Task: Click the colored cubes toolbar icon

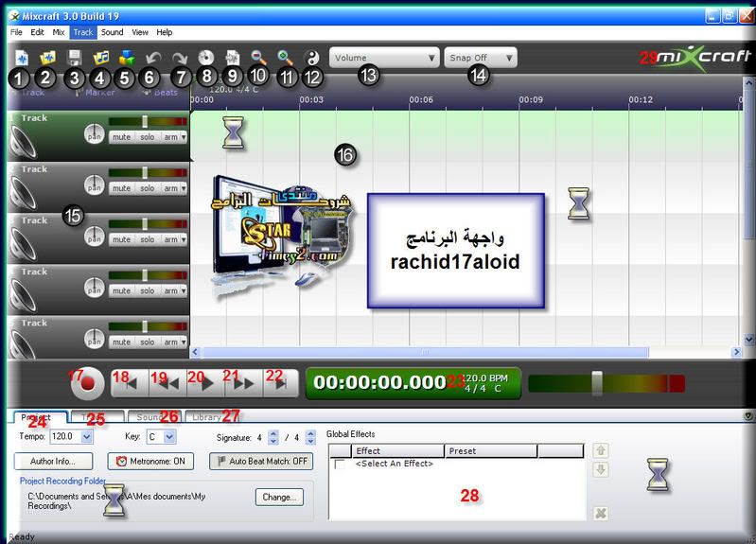Action: pos(127,58)
